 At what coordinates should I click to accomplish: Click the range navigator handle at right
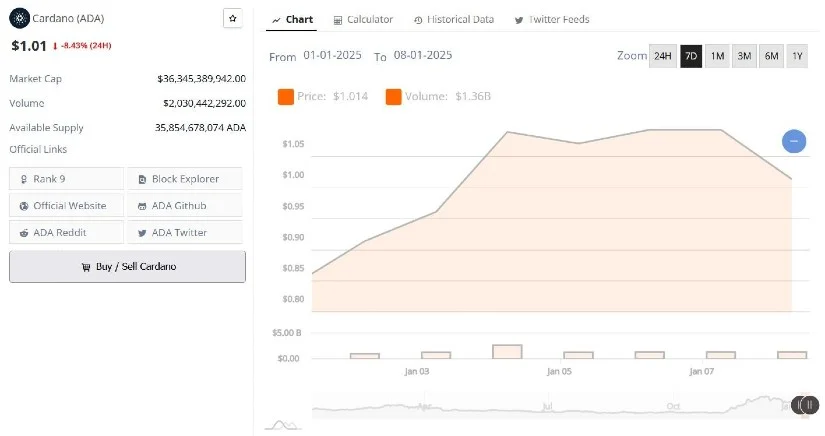coord(810,405)
